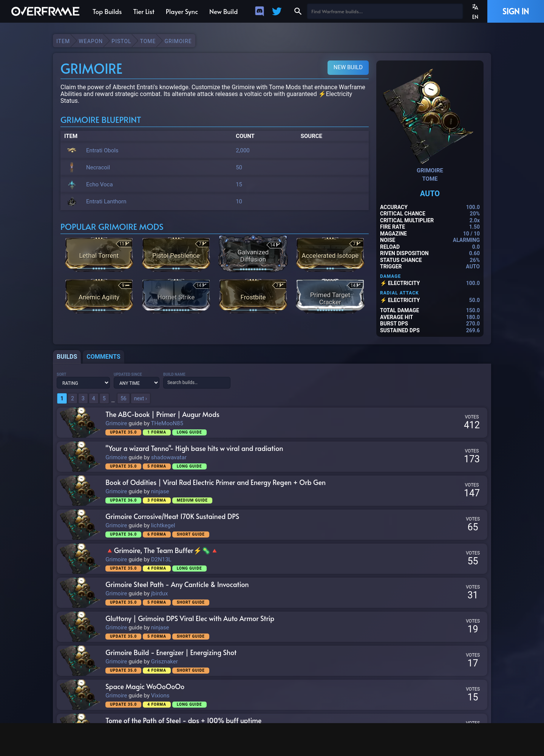This screenshot has width=544, height=756.
Task: Open Entrati Lanthorn item link
Action: (x=106, y=201)
